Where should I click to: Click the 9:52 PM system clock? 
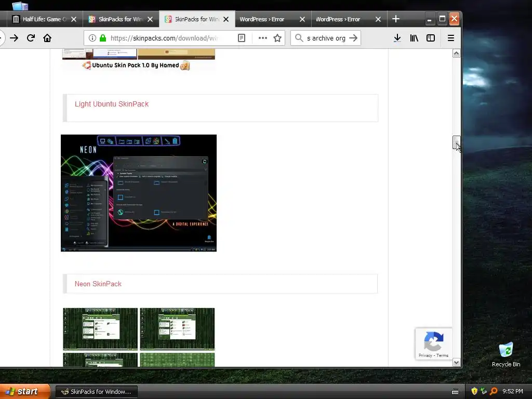513,391
